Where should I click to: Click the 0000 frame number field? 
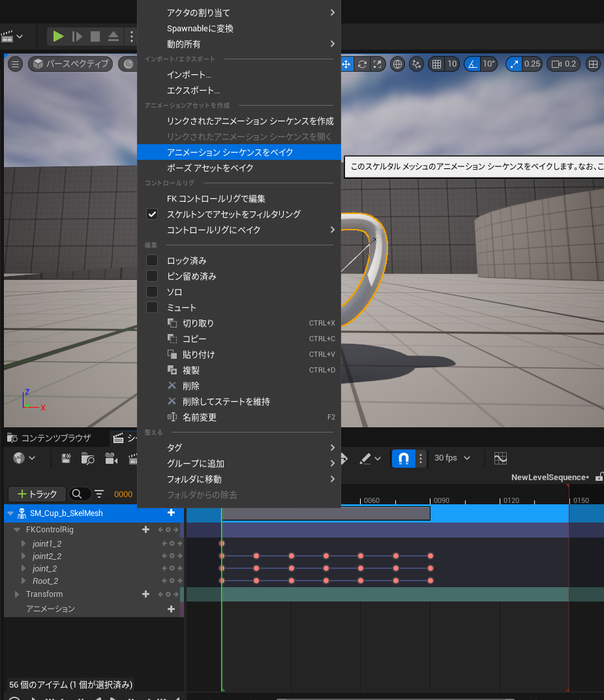pyautogui.click(x=123, y=494)
